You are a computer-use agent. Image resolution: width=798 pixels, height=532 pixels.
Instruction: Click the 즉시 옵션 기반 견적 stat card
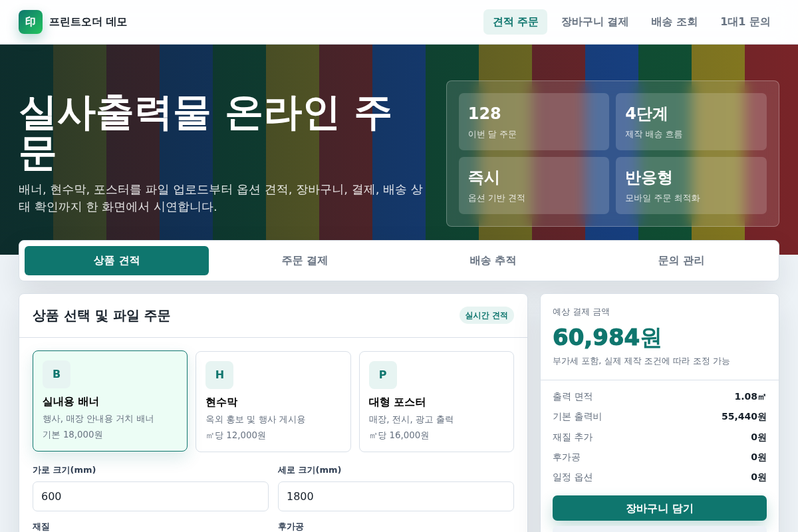click(x=534, y=186)
